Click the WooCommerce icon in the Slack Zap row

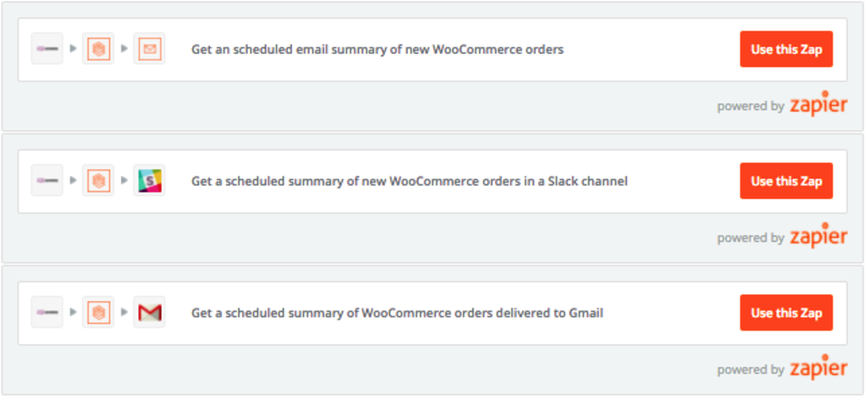(x=47, y=181)
